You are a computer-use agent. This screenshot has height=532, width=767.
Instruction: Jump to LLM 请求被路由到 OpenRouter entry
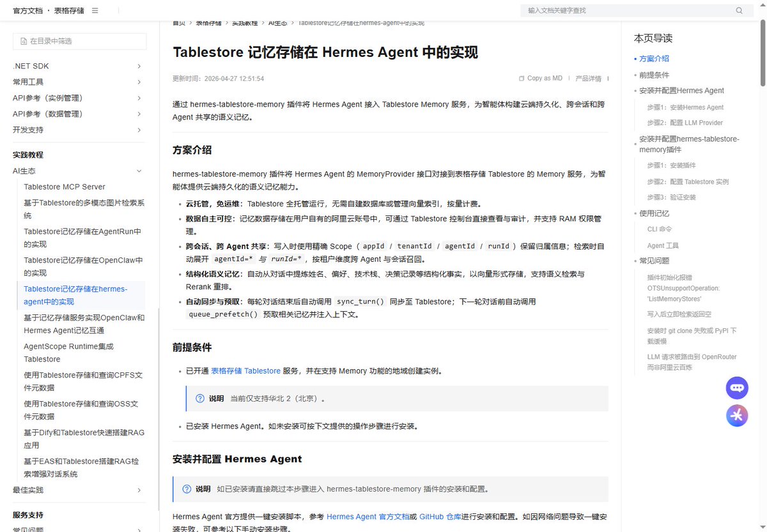692,362
